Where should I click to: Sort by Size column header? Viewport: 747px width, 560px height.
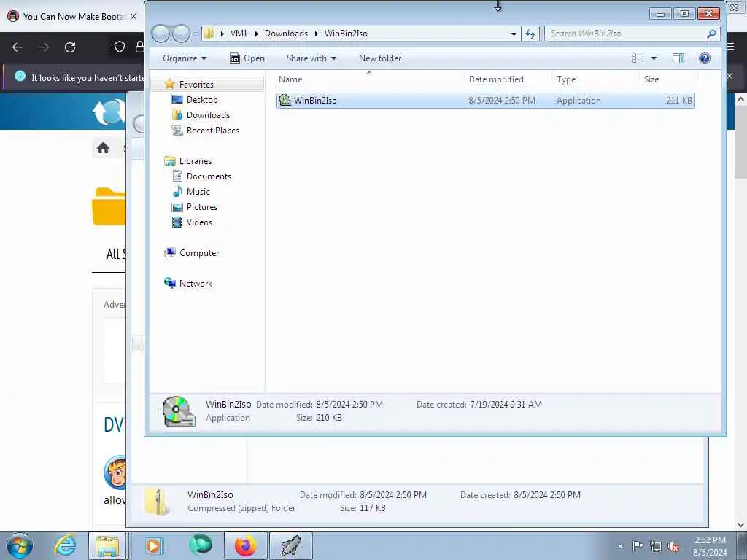pos(668,79)
